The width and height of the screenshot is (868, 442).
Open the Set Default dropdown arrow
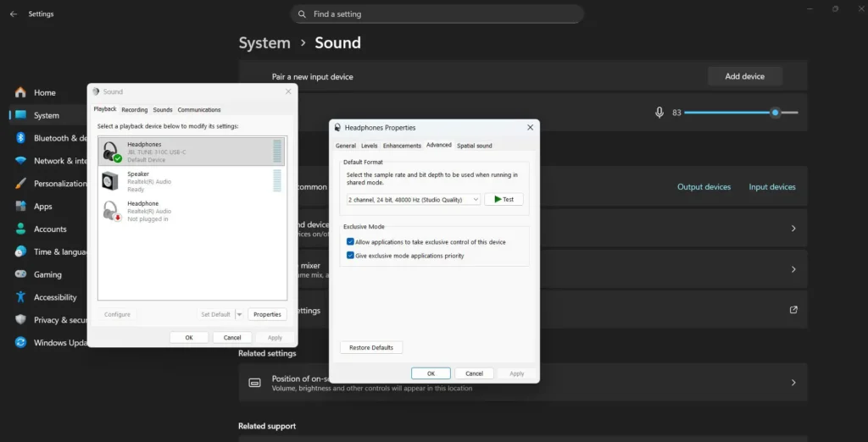239,314
